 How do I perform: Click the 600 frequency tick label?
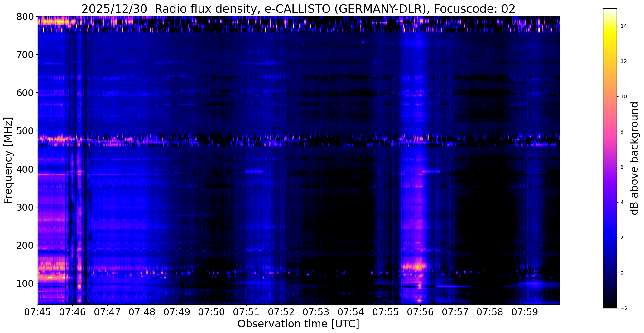[x=24, y=93]
